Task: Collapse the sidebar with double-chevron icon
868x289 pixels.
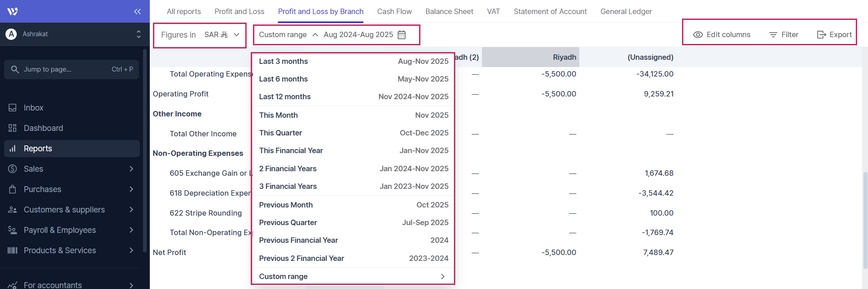Action: (137, 11)
